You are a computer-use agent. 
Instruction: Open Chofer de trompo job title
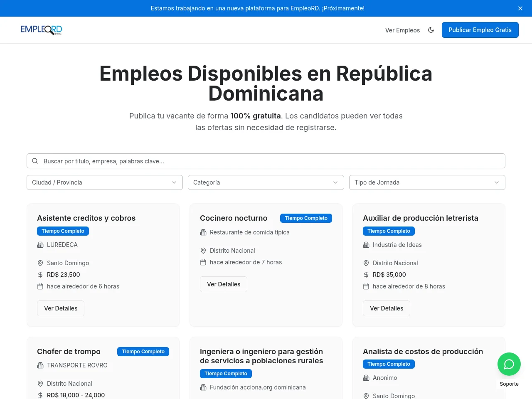pyautogui.click(x=69, y=352)
